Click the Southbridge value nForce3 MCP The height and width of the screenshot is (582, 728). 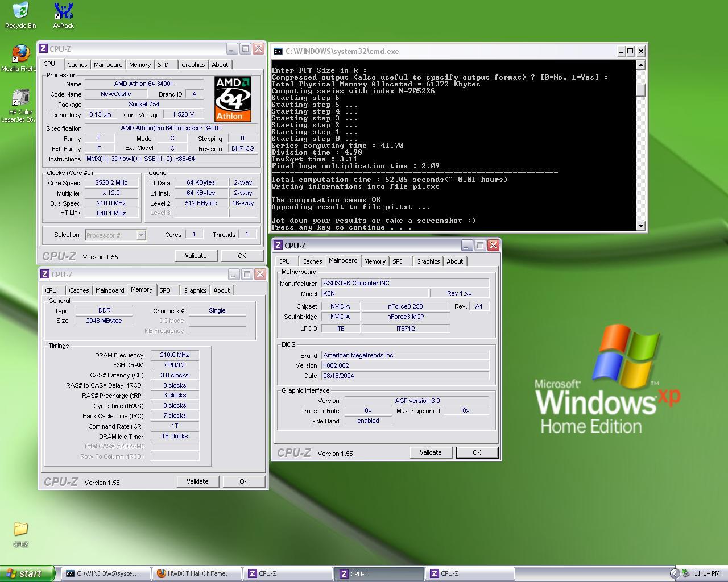[x=406, y=317]
